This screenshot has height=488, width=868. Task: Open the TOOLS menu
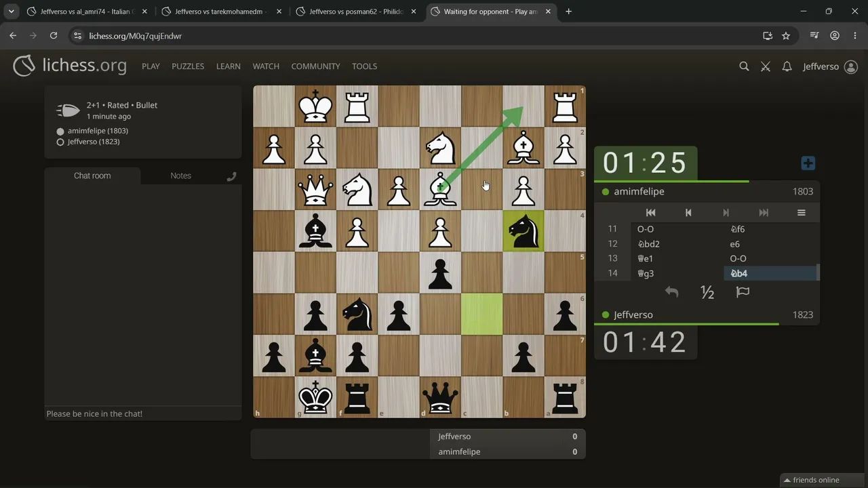click(364, 66)
